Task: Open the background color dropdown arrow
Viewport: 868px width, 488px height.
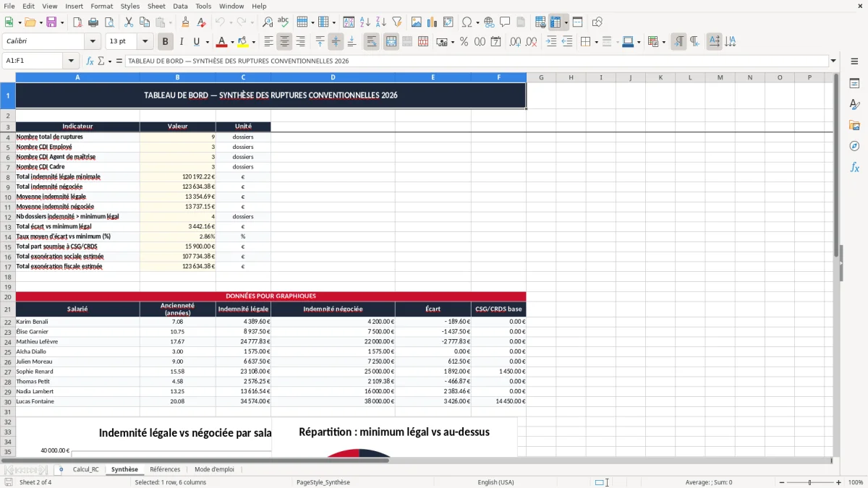Action: point(253,42)
